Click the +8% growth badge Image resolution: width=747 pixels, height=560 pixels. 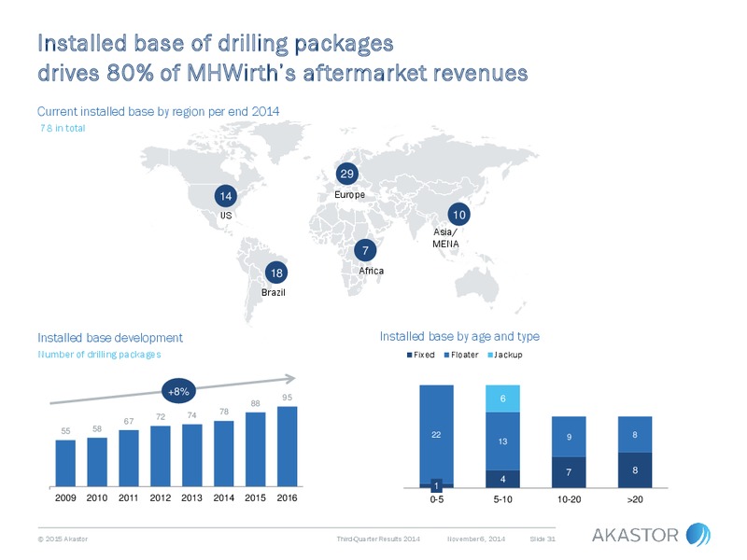tap(178, 391)
